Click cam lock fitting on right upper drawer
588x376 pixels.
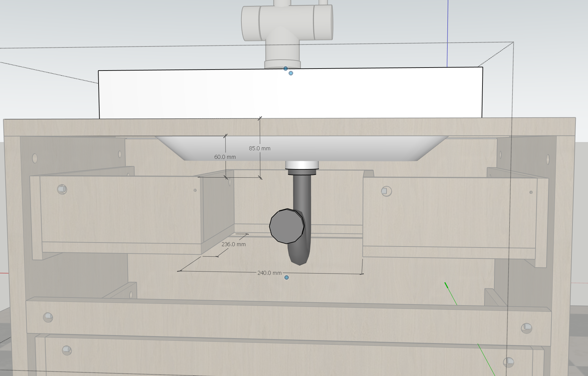386,191
